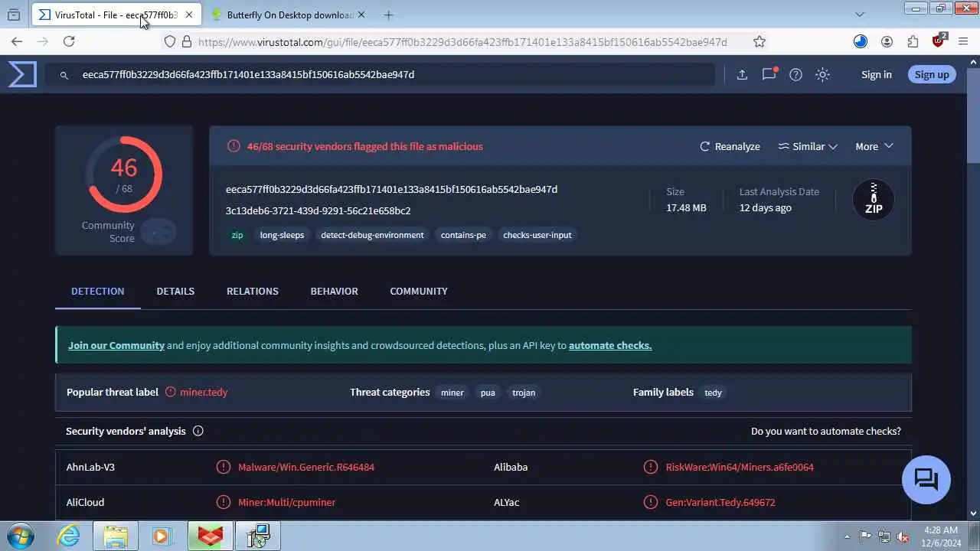This screenshot has width=980, height=551.
Task: Open the Firefox hamburger menu
Action: point(964,42)
